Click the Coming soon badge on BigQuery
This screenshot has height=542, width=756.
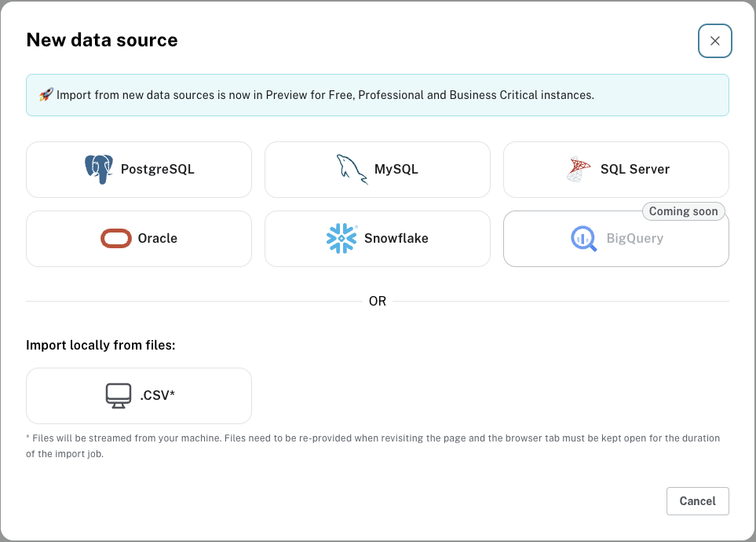683,211
